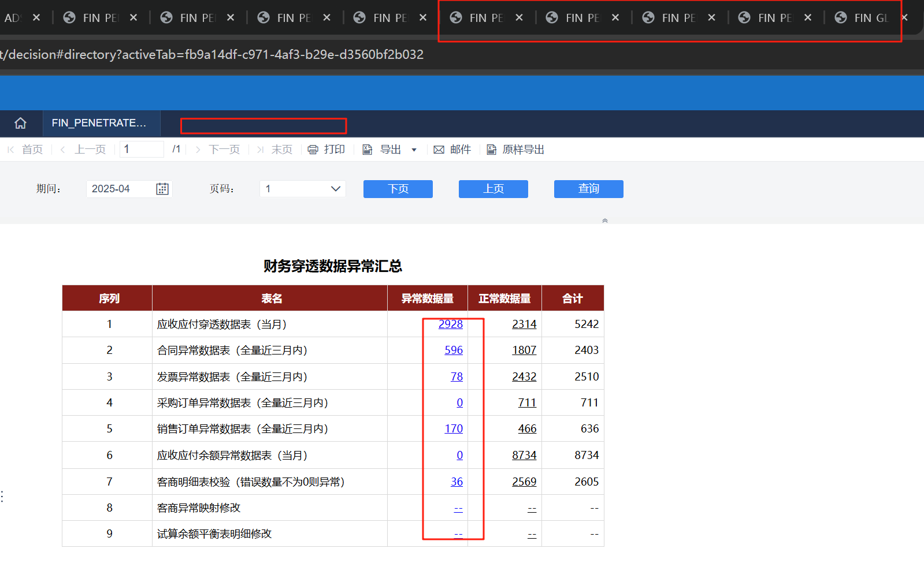The height and width of the screenshot is (582, 924).
Task: Go to the next page (下一页) arrow
Action: (x=198, y=150)
